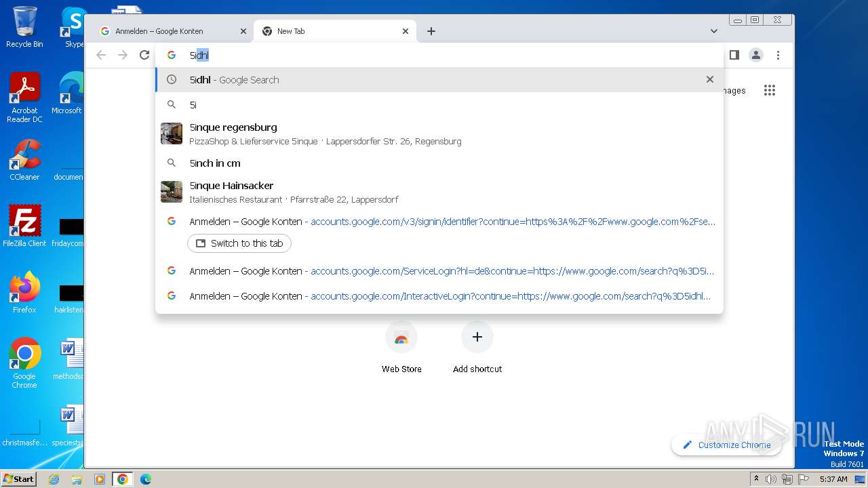Open Edge taskbar icon
The height and width of the screenshot is (488, 868).
point(146,479)
